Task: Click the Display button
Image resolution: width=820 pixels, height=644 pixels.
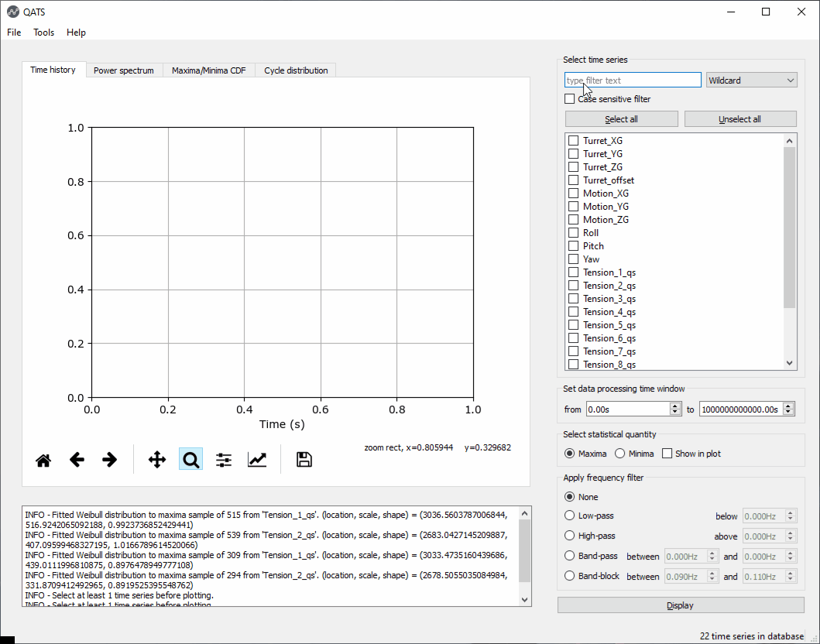Action: pyautogui.click(x=681, y=605)
